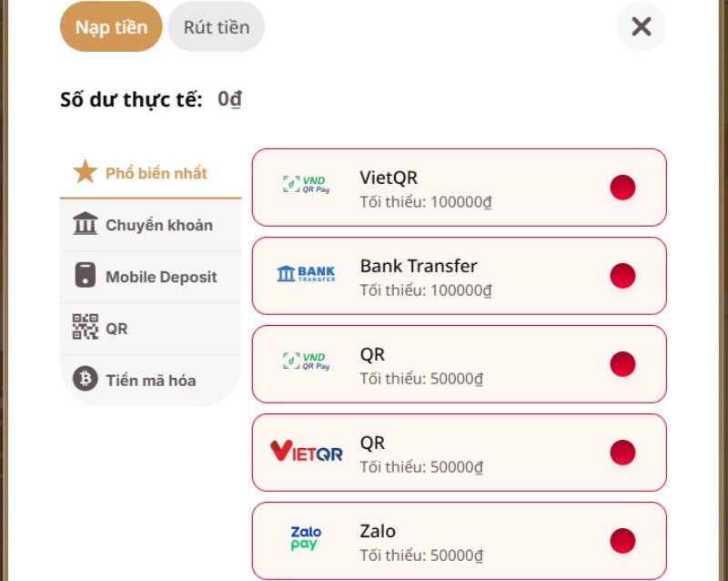Close the deposit dialog with X

click(x=642, y=26)
